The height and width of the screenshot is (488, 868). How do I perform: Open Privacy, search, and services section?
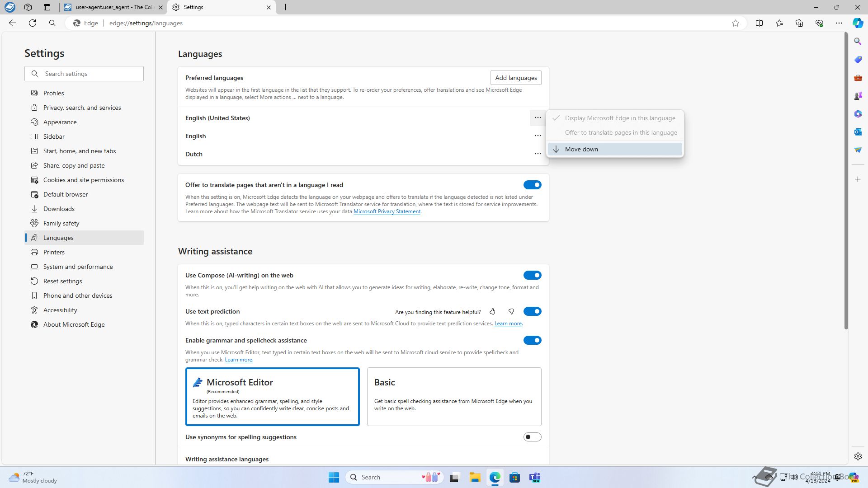[84, 108]
